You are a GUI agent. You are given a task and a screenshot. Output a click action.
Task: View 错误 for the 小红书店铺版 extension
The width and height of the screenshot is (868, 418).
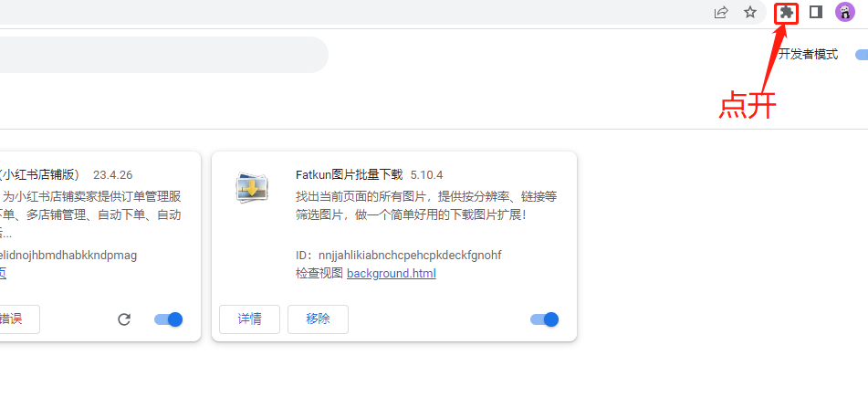tap(13, 319)
